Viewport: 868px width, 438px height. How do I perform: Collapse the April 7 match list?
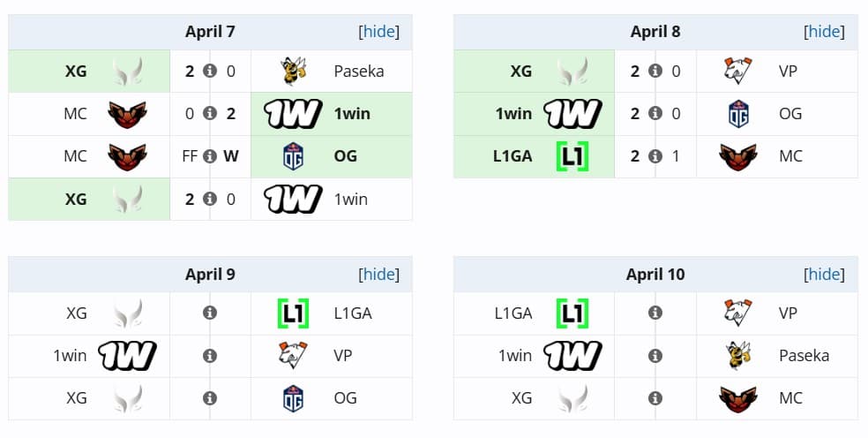pos(378,32)
